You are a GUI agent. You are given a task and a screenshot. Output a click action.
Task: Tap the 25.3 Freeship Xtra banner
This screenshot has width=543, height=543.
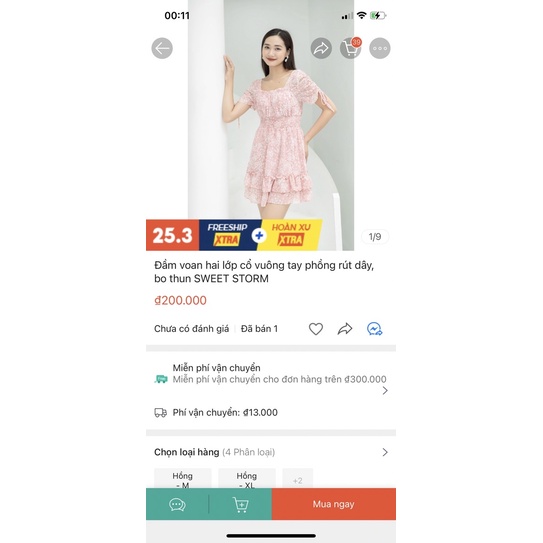point(234,235)
